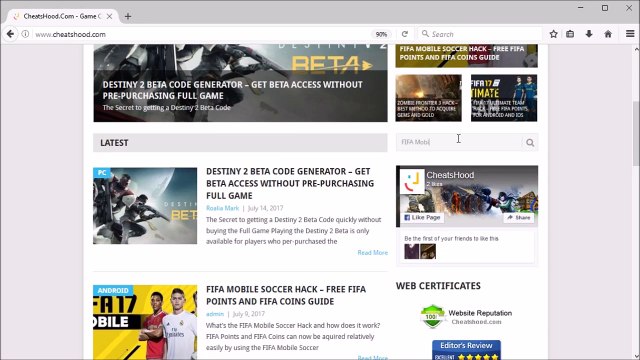The image size is (640, 360).
Task: Click the PC category tag on Destiny thumbnail
Action: pyautogui.click(x=102, y=173)
